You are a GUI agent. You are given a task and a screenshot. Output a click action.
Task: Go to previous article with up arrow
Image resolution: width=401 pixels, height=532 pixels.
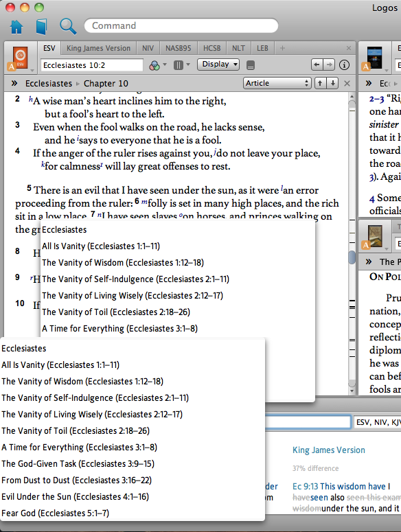(320, 83)
